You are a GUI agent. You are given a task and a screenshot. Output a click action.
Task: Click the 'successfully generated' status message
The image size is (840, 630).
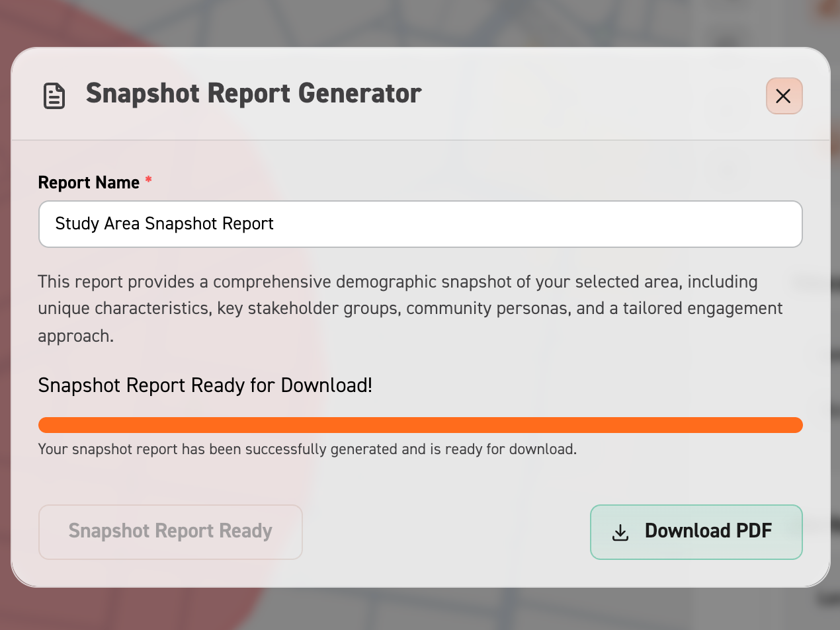[x=308, y=450]
